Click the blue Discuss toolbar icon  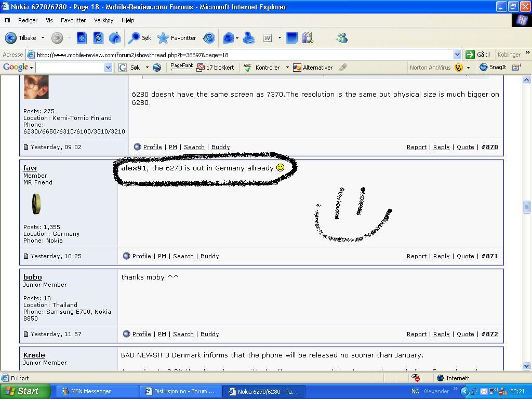(x=292, y=38)
